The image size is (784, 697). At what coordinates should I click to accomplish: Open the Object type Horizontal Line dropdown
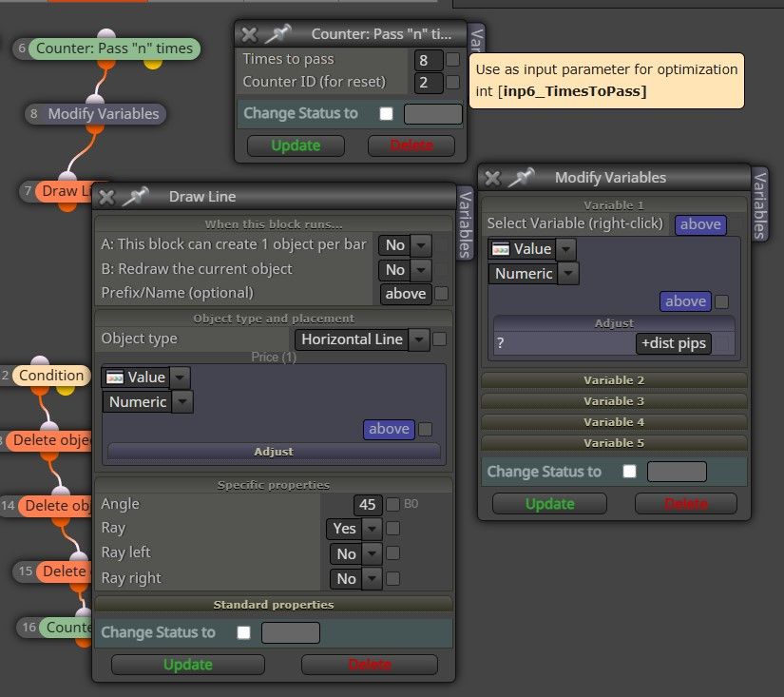pos(362,339)
